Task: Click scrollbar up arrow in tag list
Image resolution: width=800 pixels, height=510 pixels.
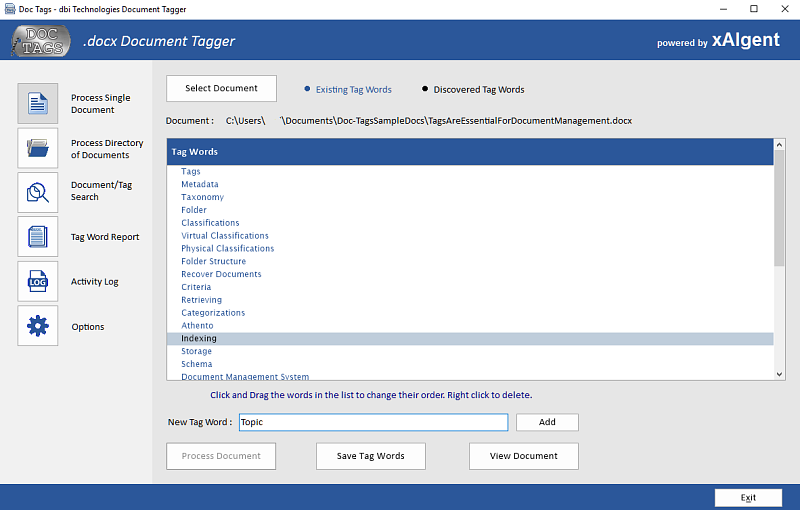Action: click(779, 145)
